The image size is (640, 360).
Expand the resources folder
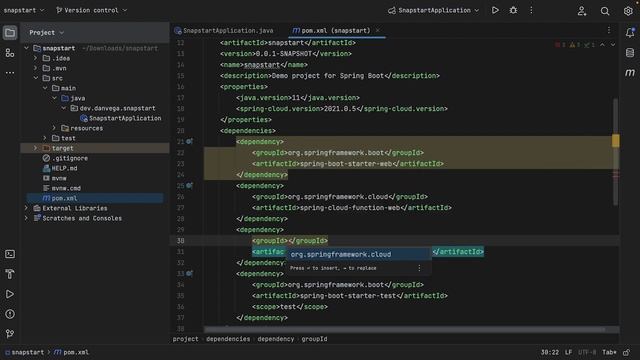[54, 128]
